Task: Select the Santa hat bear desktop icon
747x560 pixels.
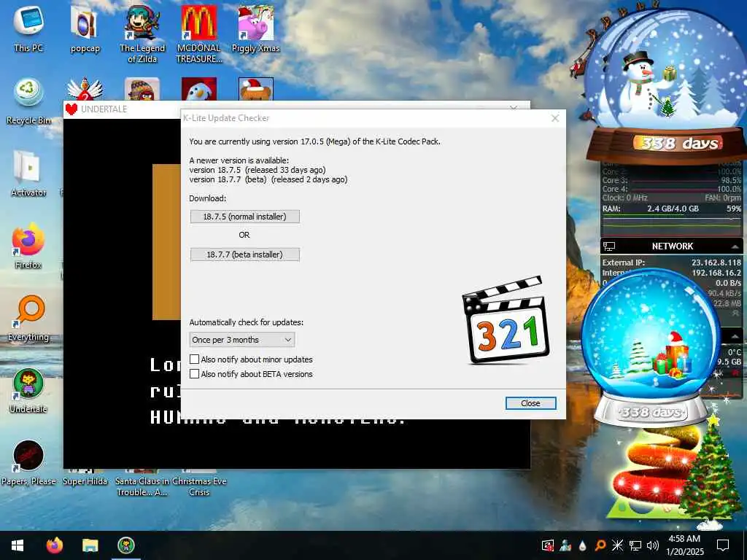Action: pos(256,89)
